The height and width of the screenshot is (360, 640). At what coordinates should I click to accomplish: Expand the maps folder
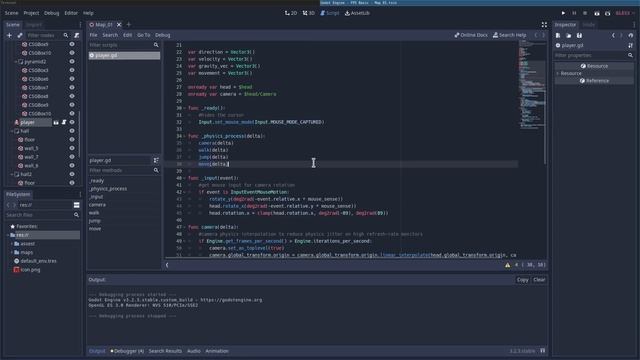[12, 252]
